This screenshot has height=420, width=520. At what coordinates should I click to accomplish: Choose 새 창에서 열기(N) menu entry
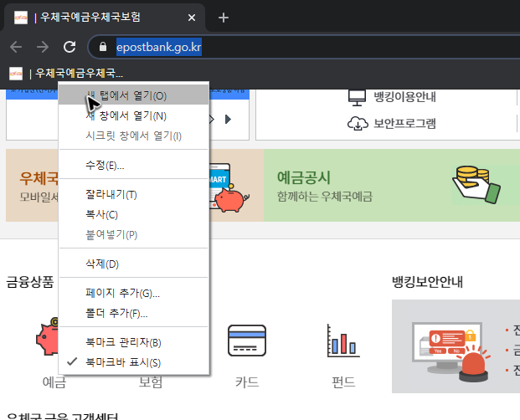tap(134, 116)
